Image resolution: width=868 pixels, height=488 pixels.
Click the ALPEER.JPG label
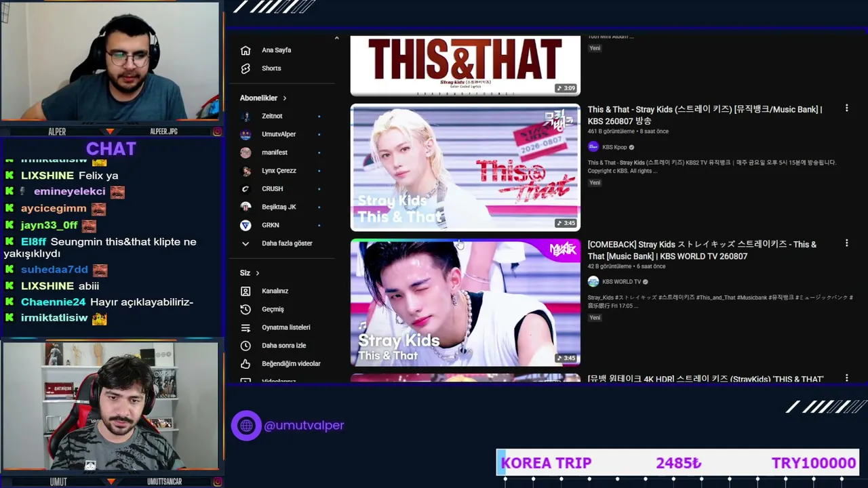coord(163,131)
